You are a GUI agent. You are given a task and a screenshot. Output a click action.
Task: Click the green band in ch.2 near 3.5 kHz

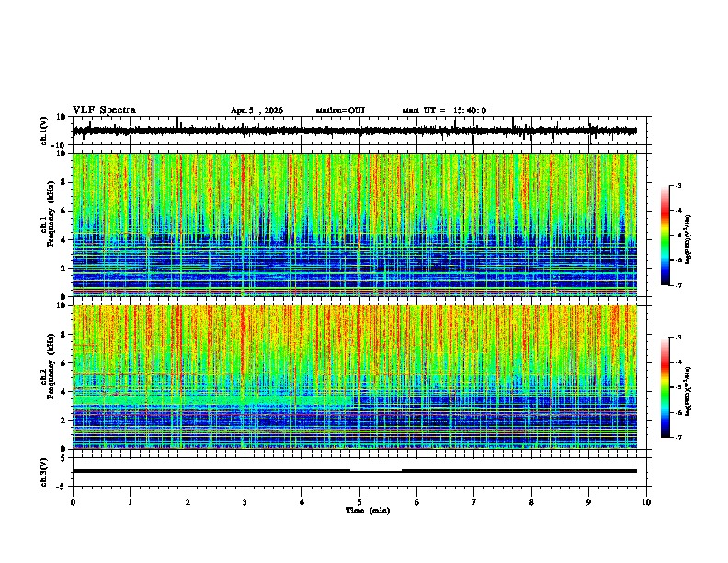point(211,400)
